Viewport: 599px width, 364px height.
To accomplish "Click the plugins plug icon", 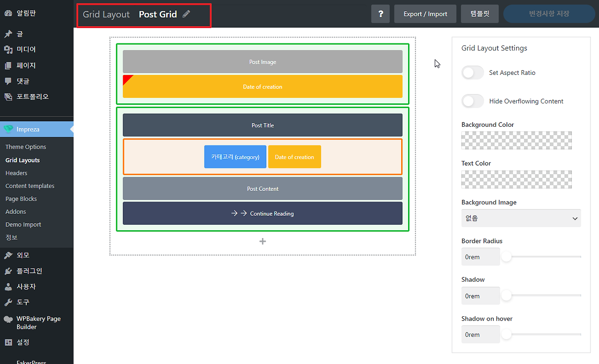I will click(x=8, y=271).
